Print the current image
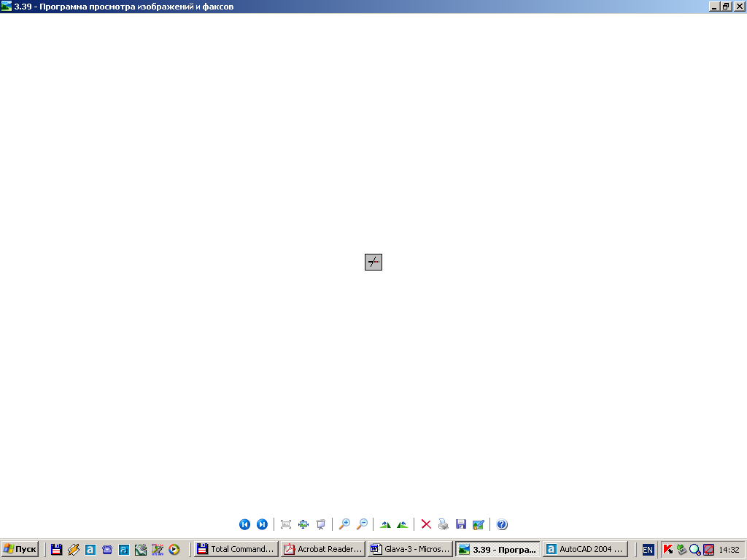Screen dimensions: 747x560 (x=444, y=524)
